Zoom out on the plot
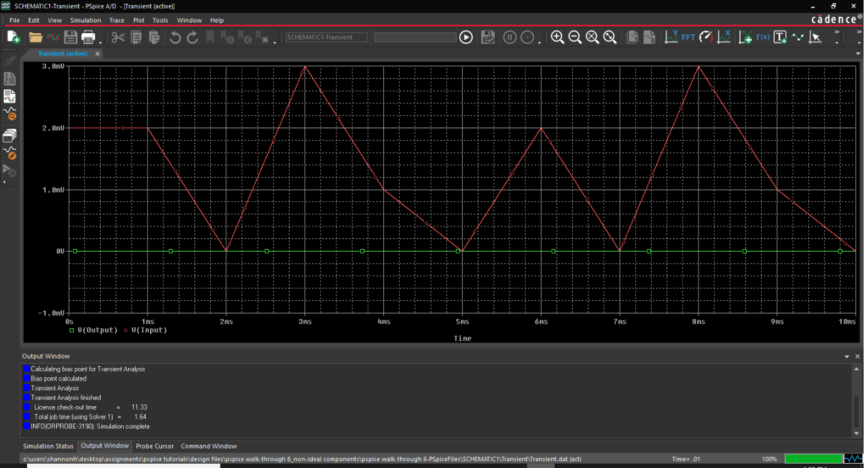Image resolution: width=868 pixels, height=468 pixels. click(576, 37)
